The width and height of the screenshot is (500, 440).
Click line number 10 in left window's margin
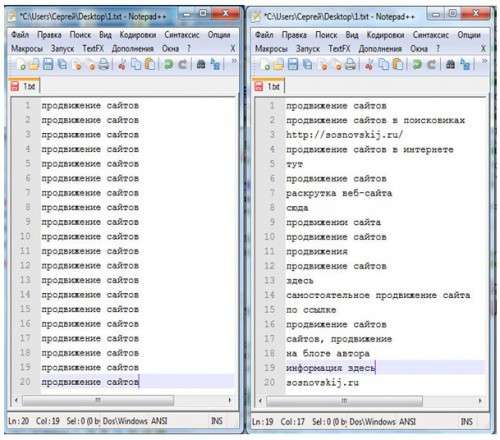pyautogui.click(x=25, y=236)
